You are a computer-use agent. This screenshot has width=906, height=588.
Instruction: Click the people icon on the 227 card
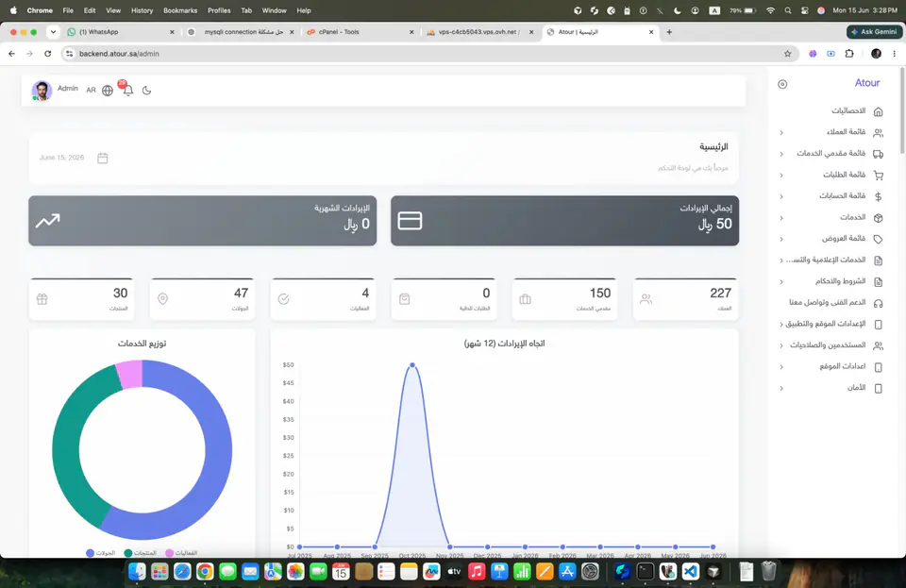[646, 299]
